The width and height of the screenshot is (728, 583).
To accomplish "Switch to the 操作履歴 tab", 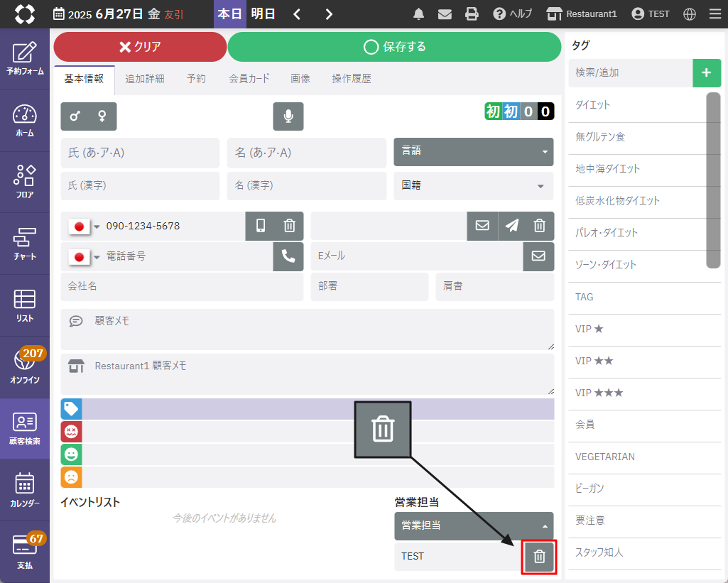I will pos(352,79).
